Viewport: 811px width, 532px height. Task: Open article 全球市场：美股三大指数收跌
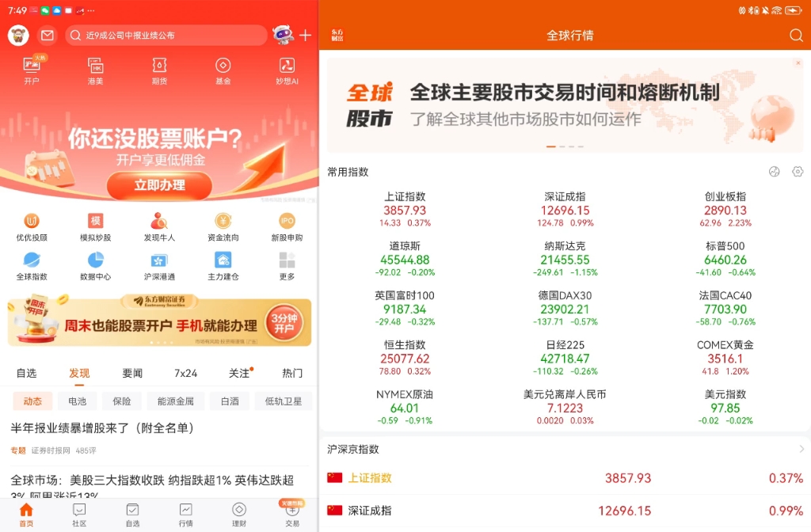point(159,485)
